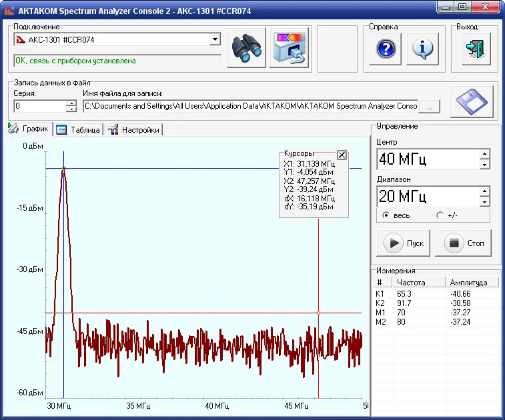Increase the Серия series number
This screenshot has height=420, width=505.
[71, 103]
